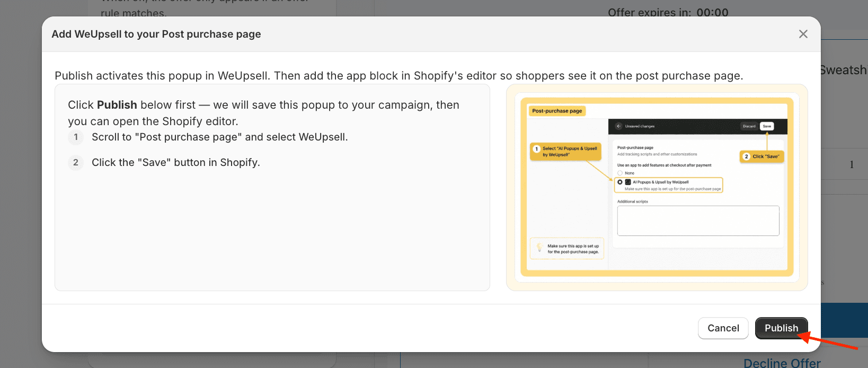The height and width of the screenshot is (368, 868).
Task: Click 'Publish activates this popup' description text
Action: [x=399, y=76]
